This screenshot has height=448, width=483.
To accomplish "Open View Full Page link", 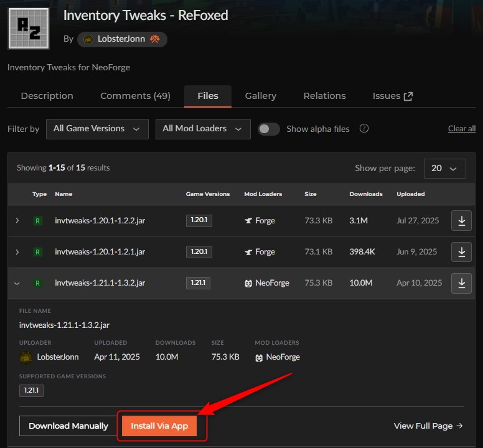I will click(x=428, y=426).
